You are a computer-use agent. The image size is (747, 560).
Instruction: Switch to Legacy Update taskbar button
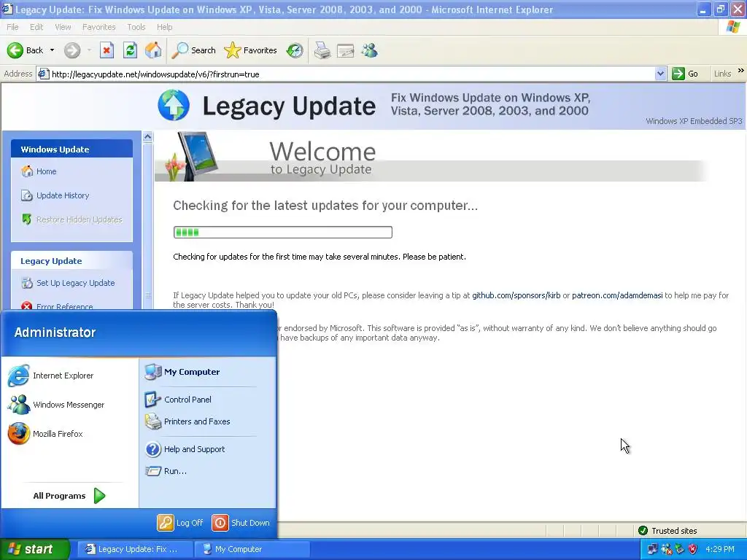[134, 549]
